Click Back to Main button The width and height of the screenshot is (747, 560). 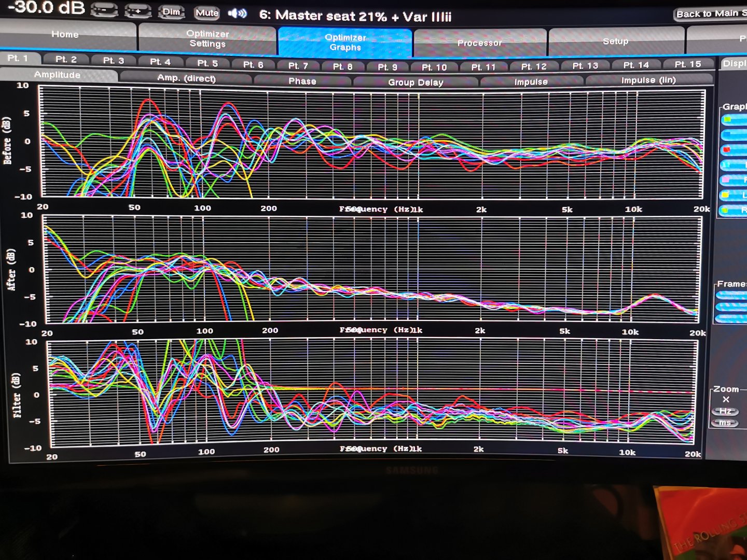[x=710, y=14]
